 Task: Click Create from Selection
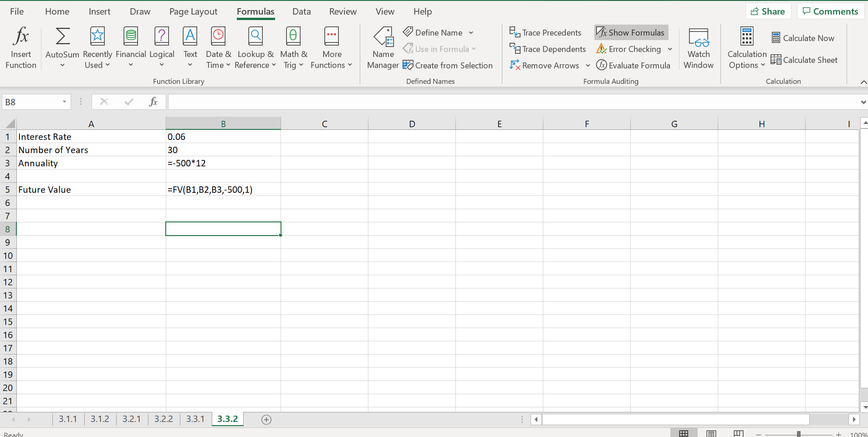coord(448,65)
